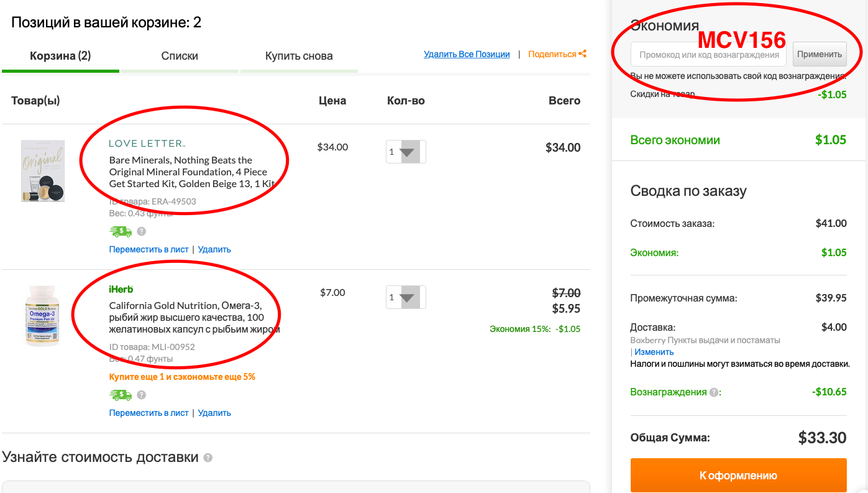Open Bare Minerals Mineral Foundation product title
Image resolution: width=868 pixels, height=493 pixels.
pyautogui.click(x=192, y=172)
